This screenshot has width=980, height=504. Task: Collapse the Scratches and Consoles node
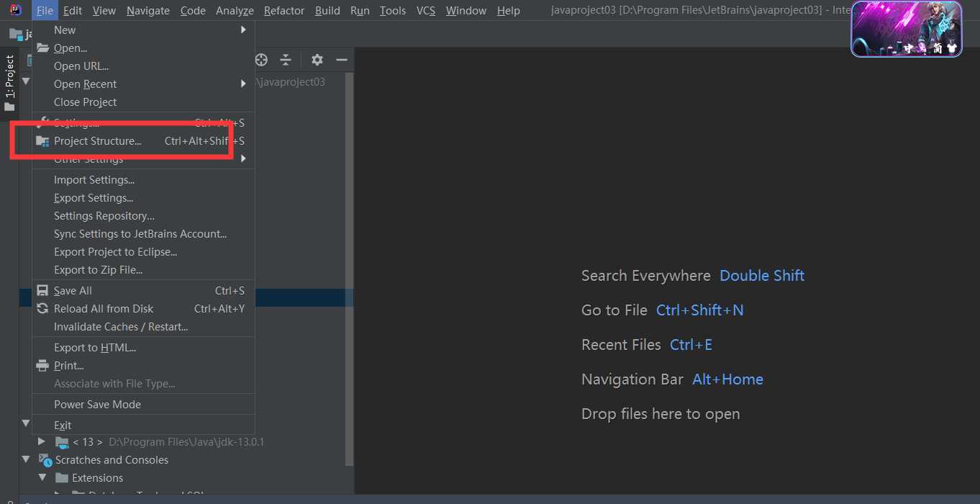pos(26,459)
